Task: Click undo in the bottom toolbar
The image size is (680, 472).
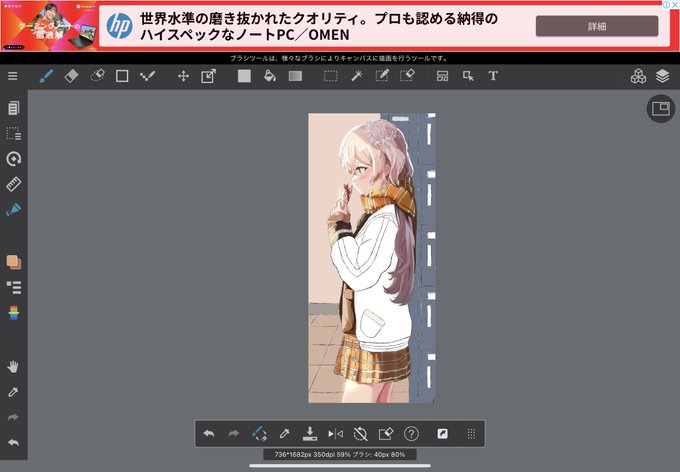Action: (209, 433)
